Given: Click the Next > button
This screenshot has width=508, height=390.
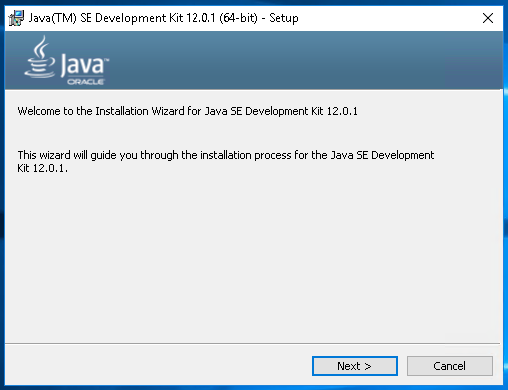Looking at the screenshot, I should pyautogui.click(x=355, y=366).
